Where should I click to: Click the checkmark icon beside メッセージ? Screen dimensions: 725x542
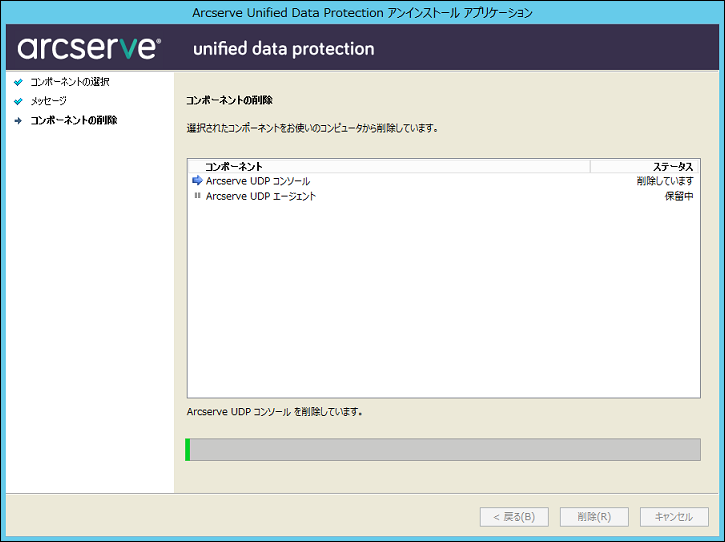pyautogui.click(x=18, y=101)
